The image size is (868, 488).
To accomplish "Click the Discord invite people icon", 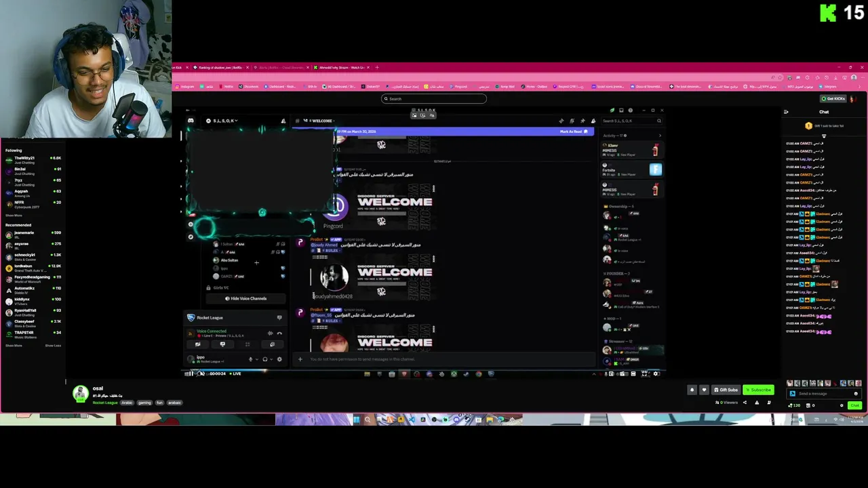I will pos(283,121).
